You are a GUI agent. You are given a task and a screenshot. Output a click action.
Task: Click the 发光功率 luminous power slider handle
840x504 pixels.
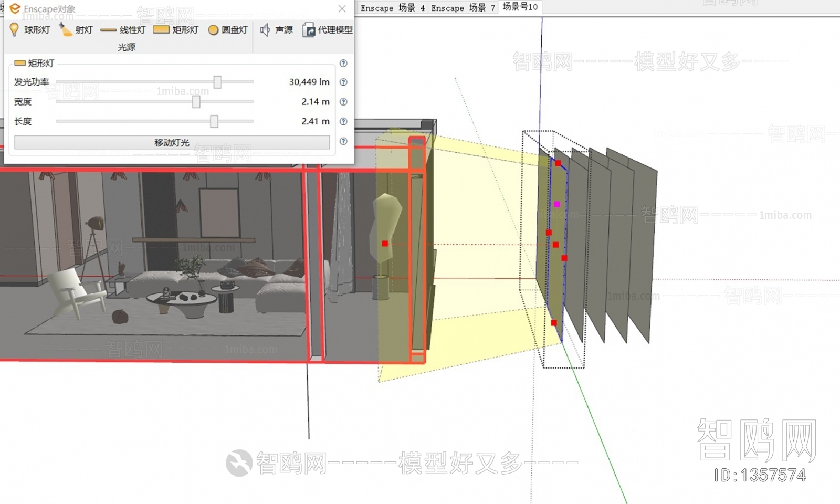coord(217,82)
